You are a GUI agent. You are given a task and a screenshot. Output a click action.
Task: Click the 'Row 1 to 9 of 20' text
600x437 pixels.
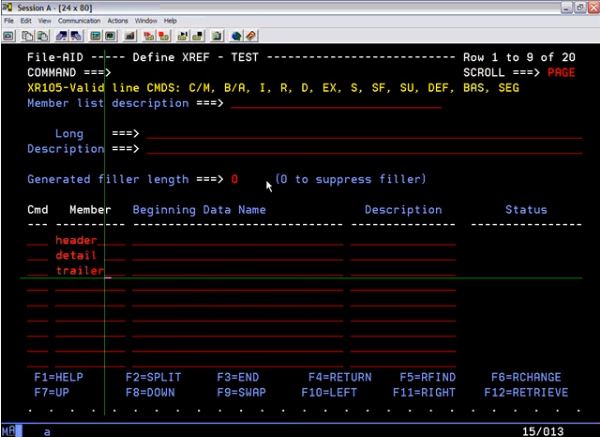coord(519,57)
